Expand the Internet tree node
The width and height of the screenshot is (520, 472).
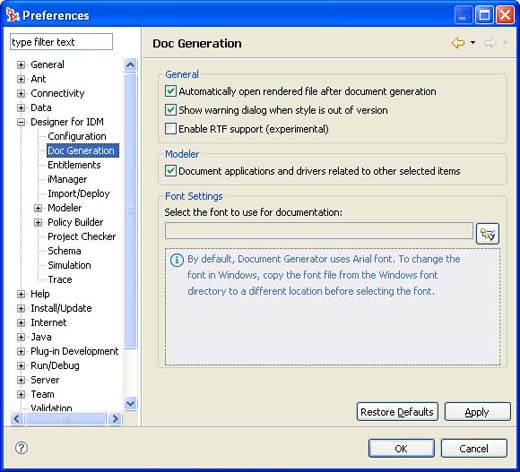pos(21,323)
